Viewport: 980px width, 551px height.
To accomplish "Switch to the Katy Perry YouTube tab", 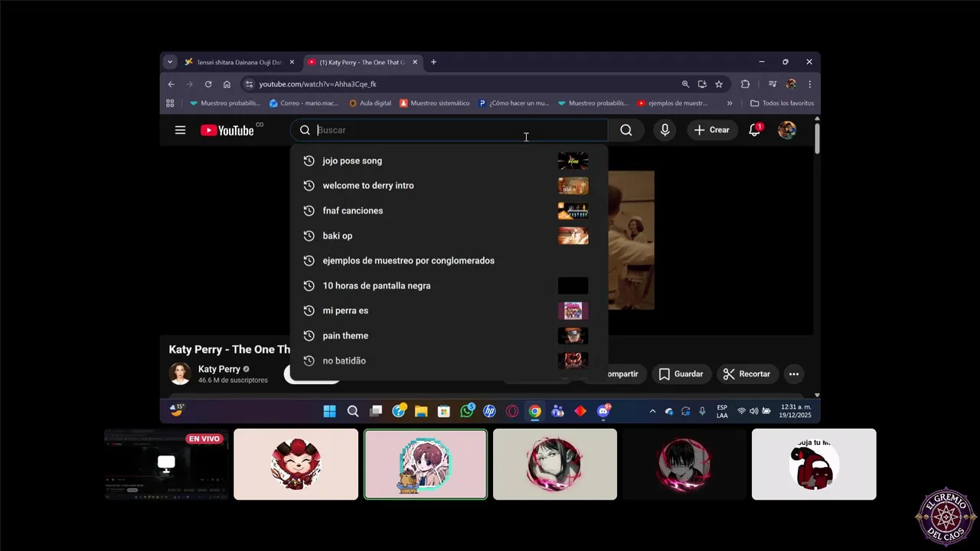I will click(x=362, y=62).
